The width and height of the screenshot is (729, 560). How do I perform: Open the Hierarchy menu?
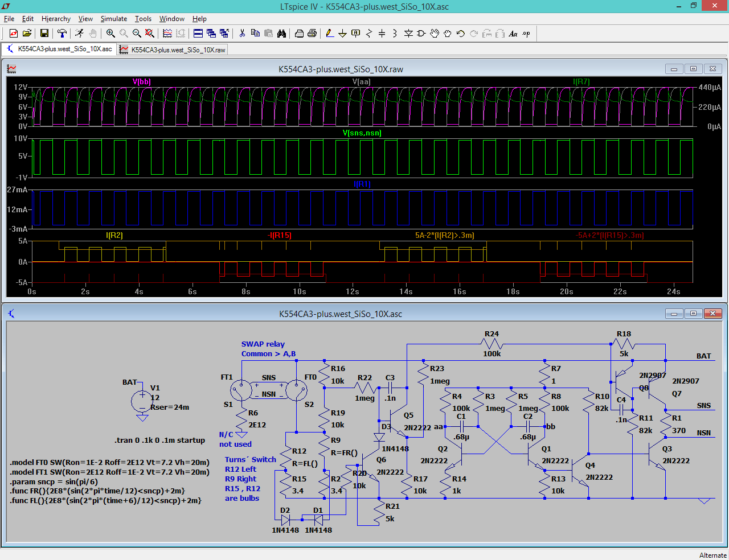pyautogui.click(x=56, y=19)
